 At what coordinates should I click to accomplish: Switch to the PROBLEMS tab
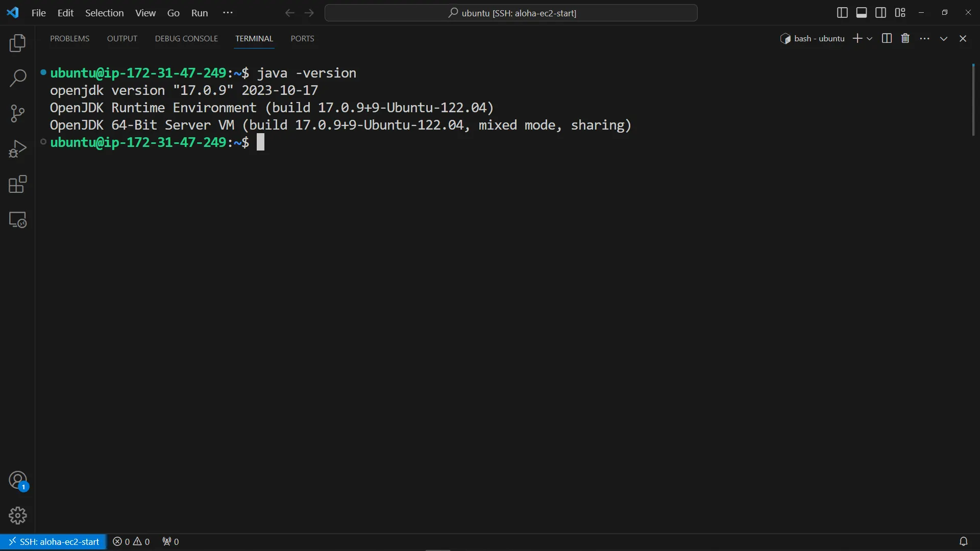pos(69,39)
